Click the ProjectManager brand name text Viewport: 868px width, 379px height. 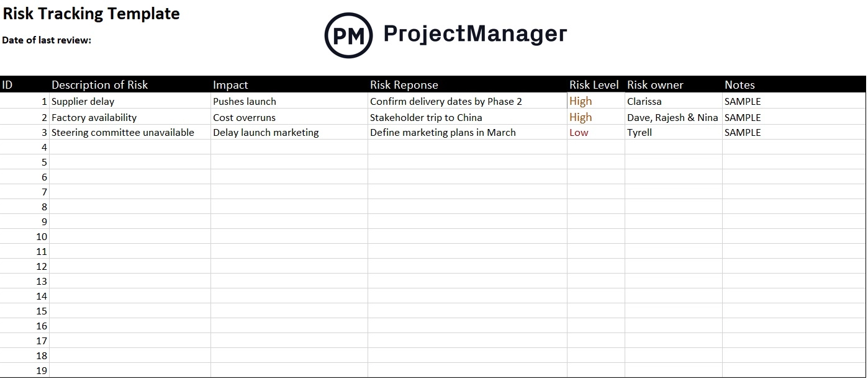pos(475,33)
